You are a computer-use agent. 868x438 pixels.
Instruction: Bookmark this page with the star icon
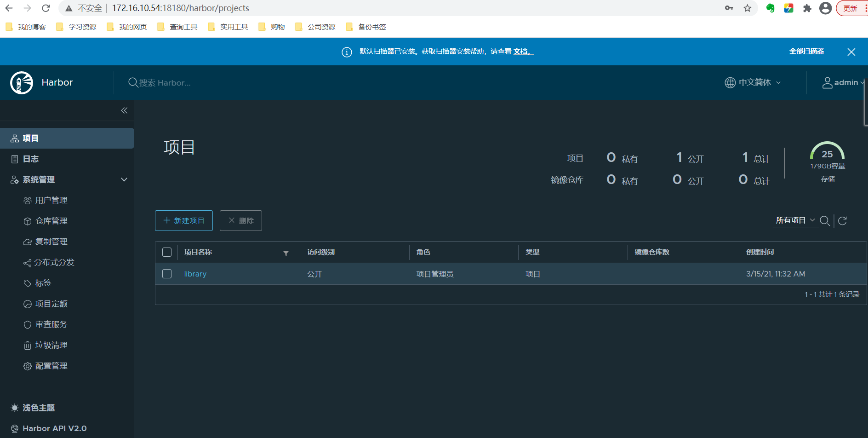pos(748,8)
